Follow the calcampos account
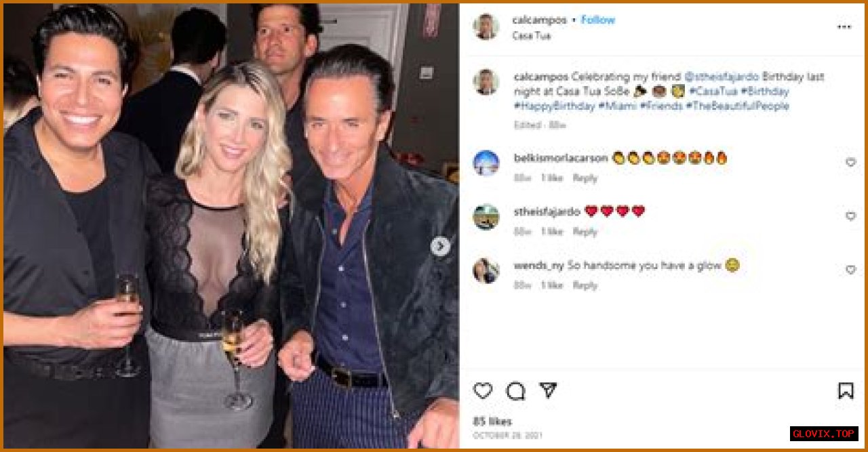 tap(597, 20)
